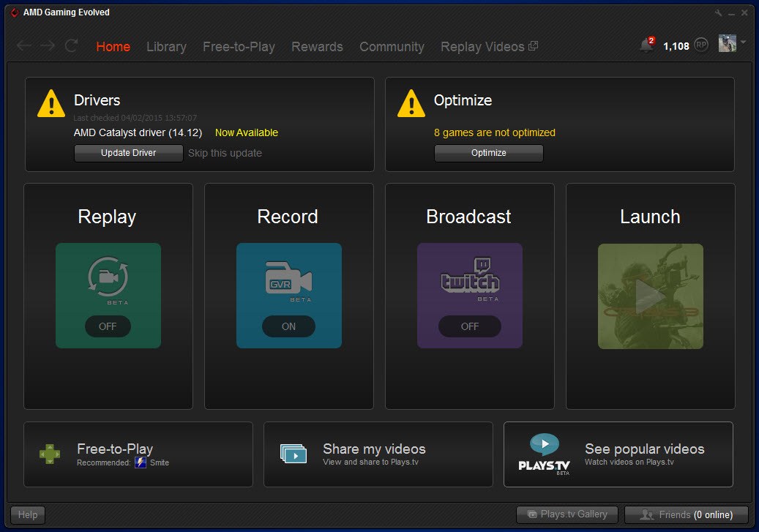This screenshot has height=532, width=759.
Task: Click Skip this update link
Action: coord(225,153)
